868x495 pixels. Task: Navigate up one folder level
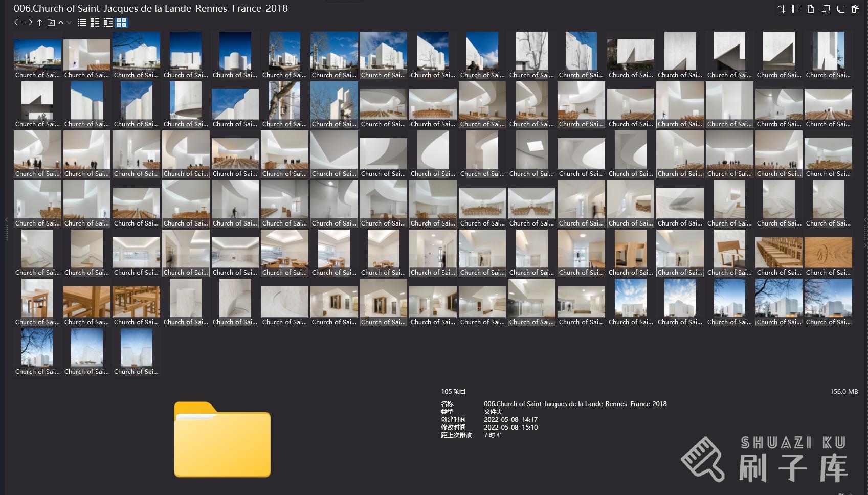pyautogui.click(x=39, y=22)
